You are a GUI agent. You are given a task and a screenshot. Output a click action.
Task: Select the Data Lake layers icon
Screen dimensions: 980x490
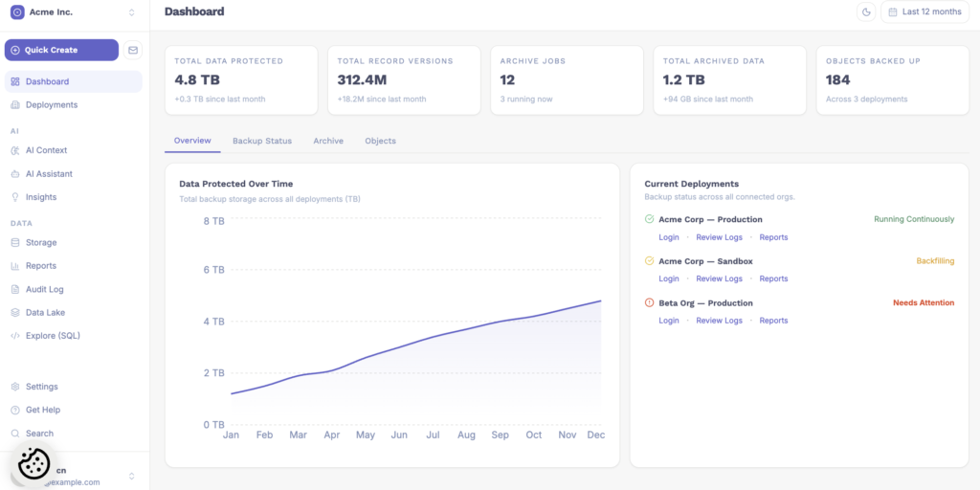coord(15,313)
